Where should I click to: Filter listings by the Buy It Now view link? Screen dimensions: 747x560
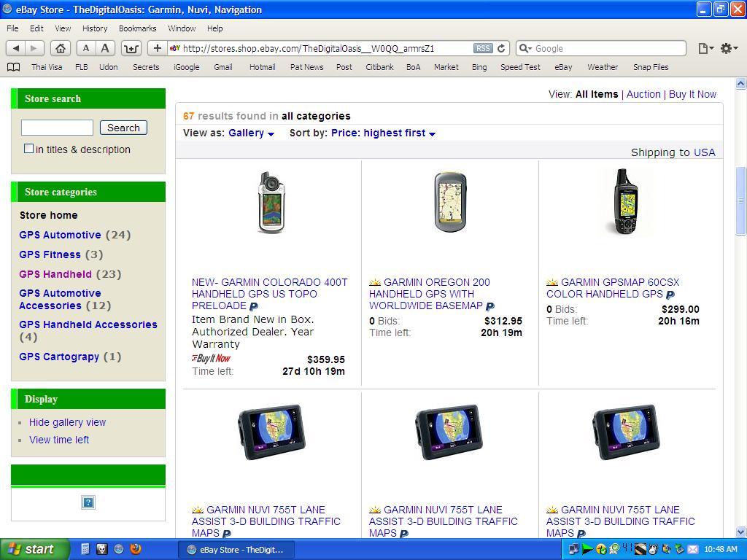tap(693, 94)
